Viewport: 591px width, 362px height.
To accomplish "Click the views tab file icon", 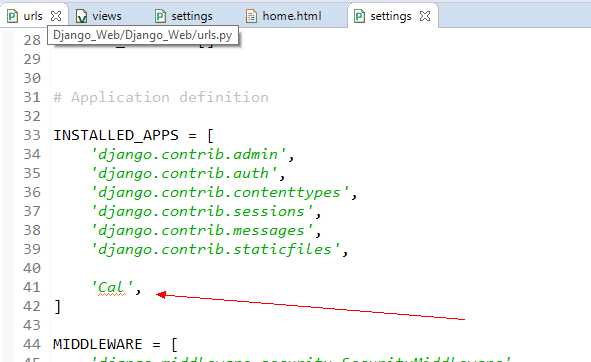I will tap(81, 16).
